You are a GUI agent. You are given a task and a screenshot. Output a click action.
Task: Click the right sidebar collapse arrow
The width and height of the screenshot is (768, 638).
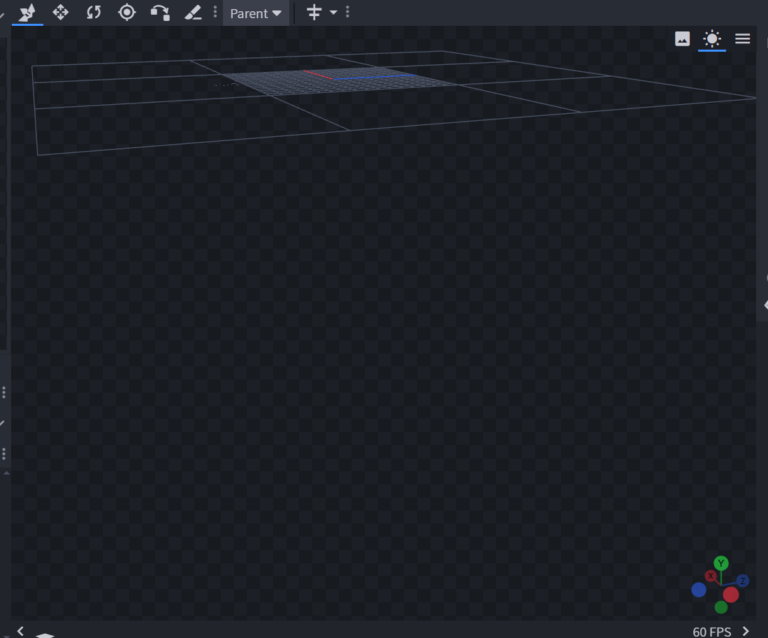(x=765, y=305)
